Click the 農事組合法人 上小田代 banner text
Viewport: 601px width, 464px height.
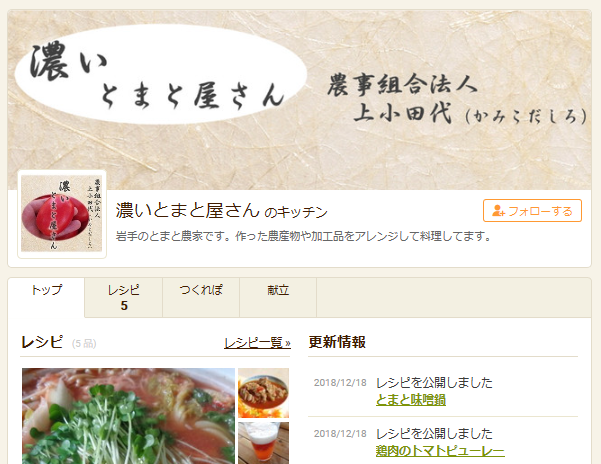coord(456,100)
